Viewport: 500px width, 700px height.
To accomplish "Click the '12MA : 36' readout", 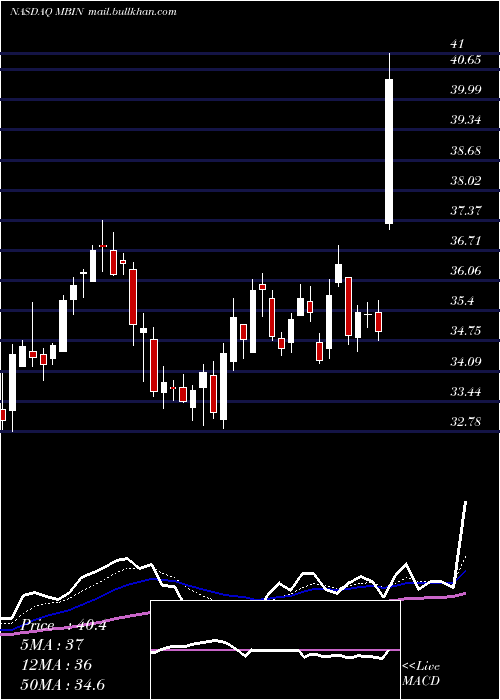I will pos(56,664).
